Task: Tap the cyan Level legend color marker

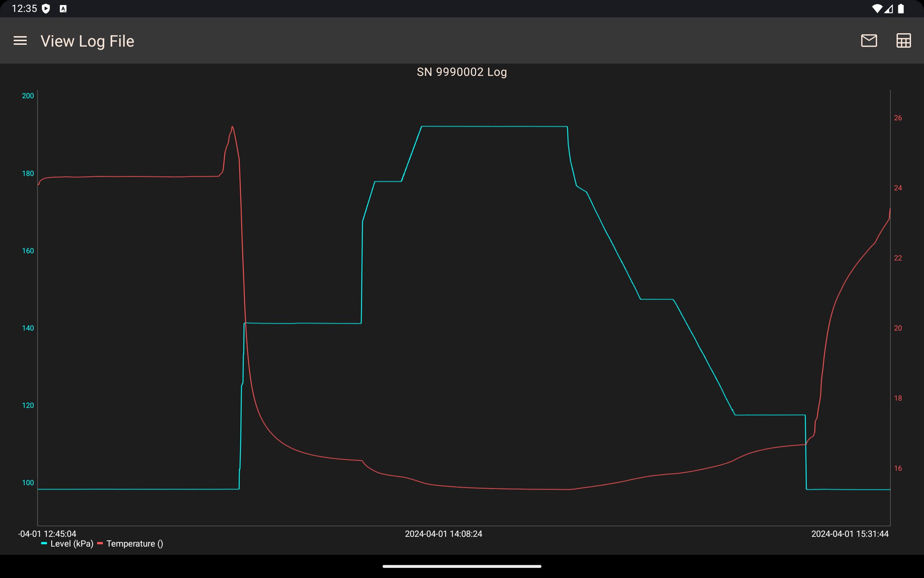Action: tap(44, 543)
